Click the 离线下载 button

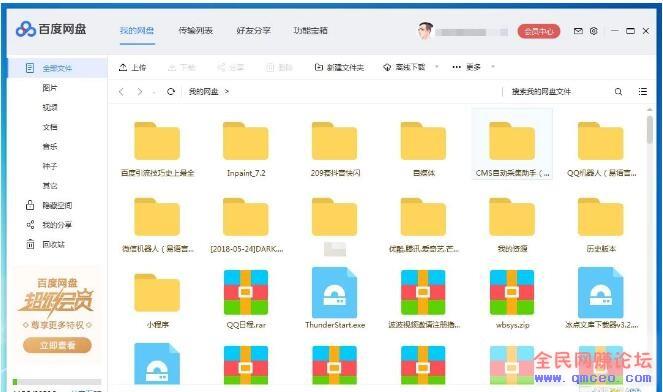coord(404,67)
